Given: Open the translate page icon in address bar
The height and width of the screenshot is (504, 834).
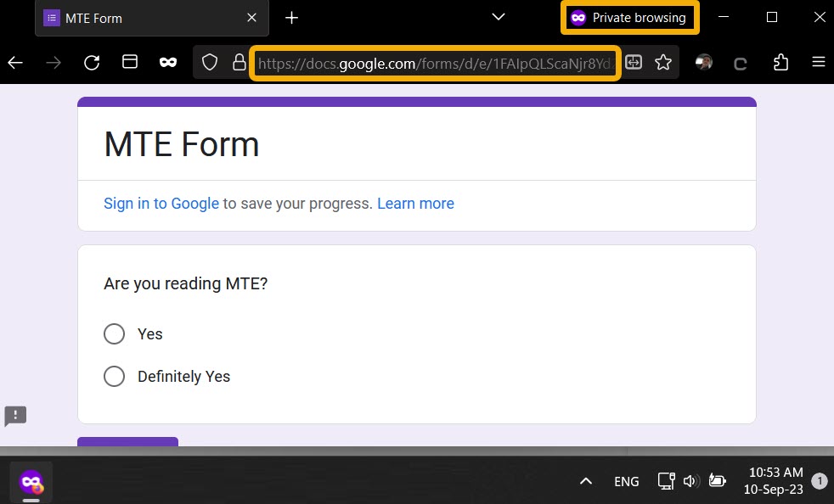Looking at the screenshot, I should pos(634,62).
